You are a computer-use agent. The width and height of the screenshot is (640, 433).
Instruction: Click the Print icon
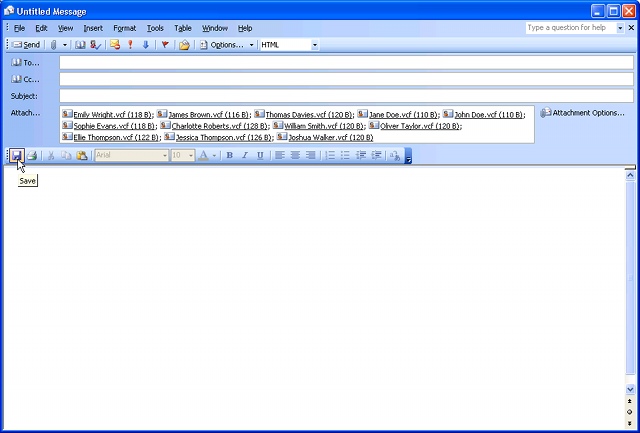(32, 155)
